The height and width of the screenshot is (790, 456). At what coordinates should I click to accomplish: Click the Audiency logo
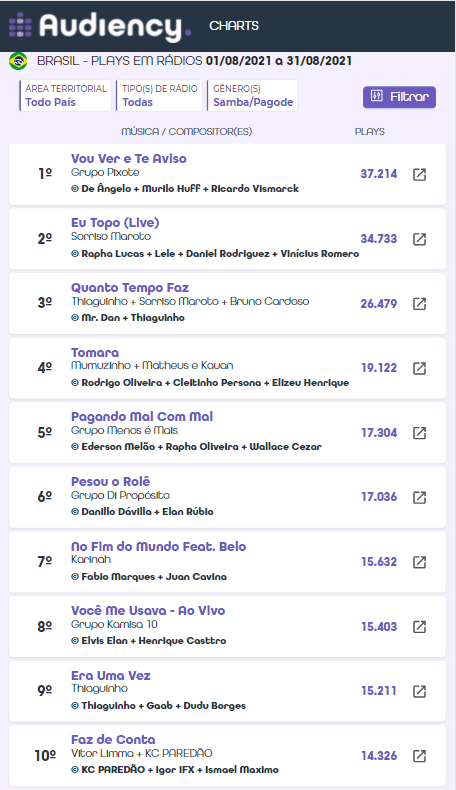click(100, 26)
